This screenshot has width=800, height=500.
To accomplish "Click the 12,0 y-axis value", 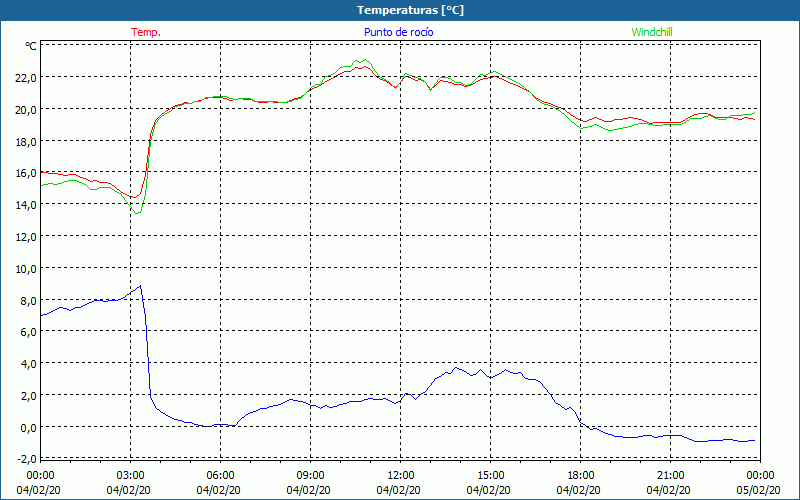I will (x=27, y=237).
